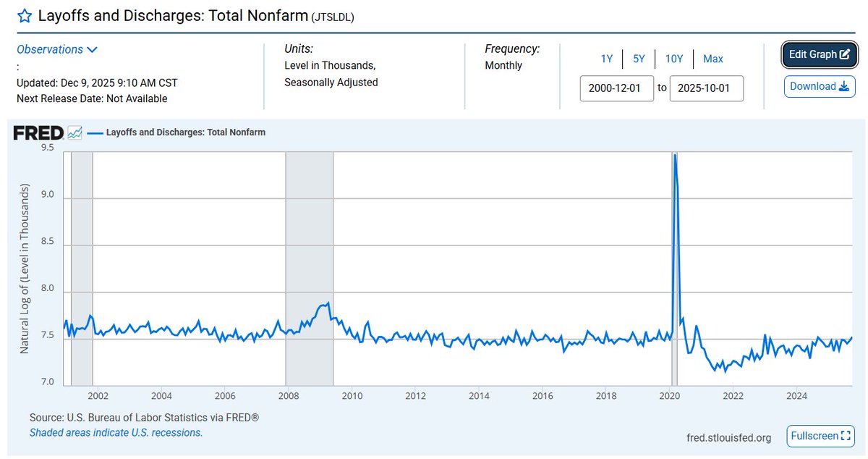Click the Layoffs and Discharges legend line swatch
Image resolution: width=868 pixels, height=459 pixels.
pyautogui.click(x=94, y=132)
